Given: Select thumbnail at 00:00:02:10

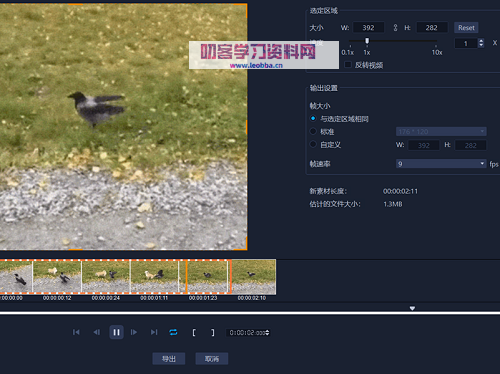Looking at the screenshot, I should click(x=253, y=277).
